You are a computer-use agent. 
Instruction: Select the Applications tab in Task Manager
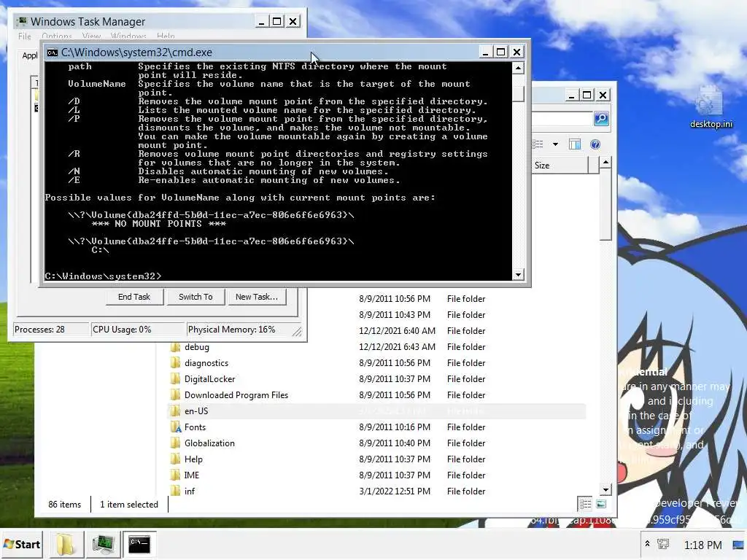[29, 55]
